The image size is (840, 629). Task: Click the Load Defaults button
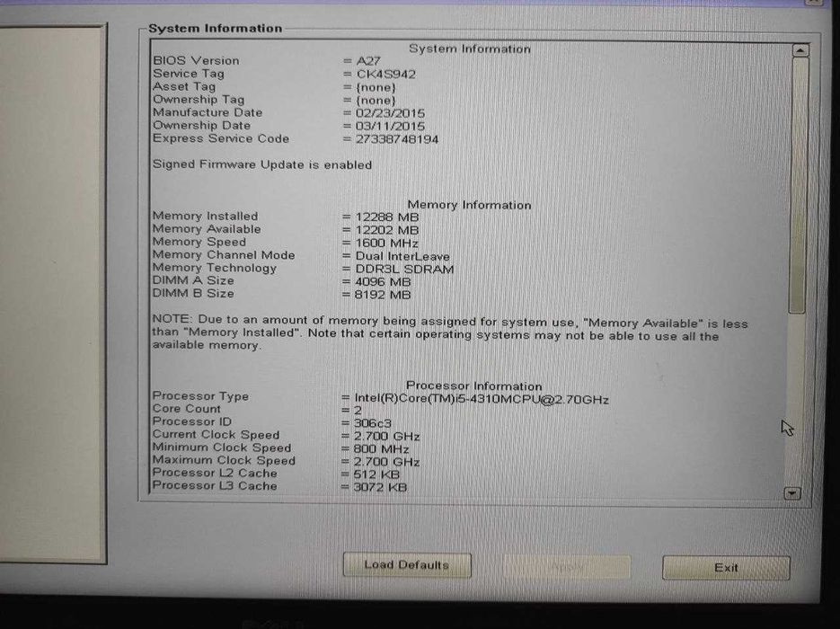[407, 565]
